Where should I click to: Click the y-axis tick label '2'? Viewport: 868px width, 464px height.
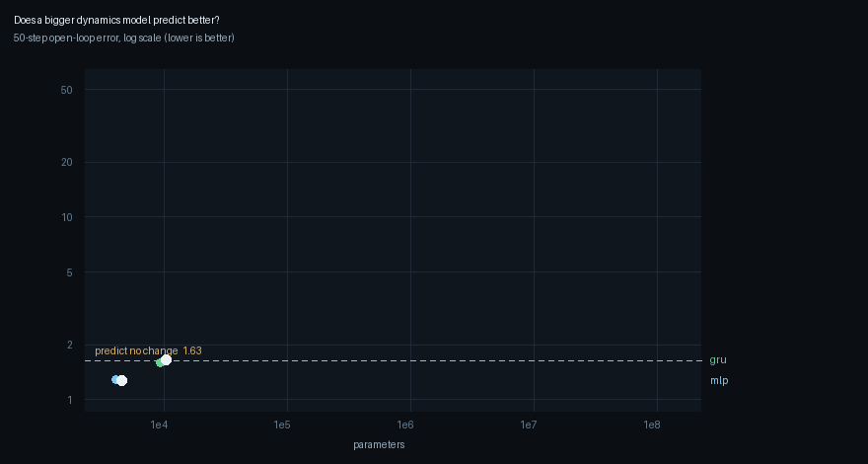(70, 345)
